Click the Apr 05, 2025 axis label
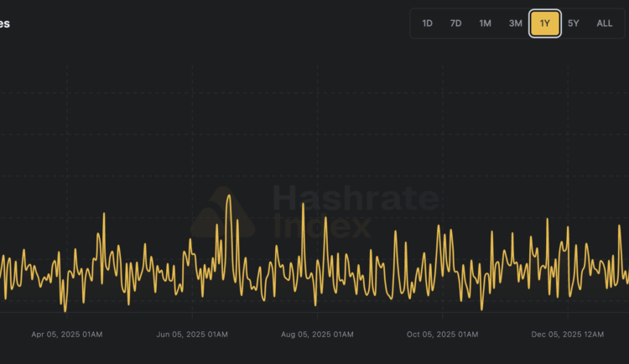The image size is (629, 364). (67, 335)
